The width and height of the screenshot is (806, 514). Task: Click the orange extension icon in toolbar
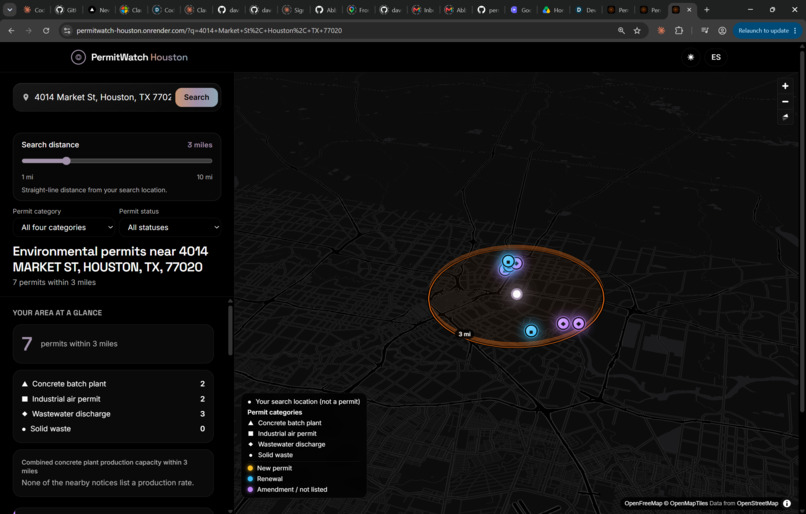tap(661, 30)
